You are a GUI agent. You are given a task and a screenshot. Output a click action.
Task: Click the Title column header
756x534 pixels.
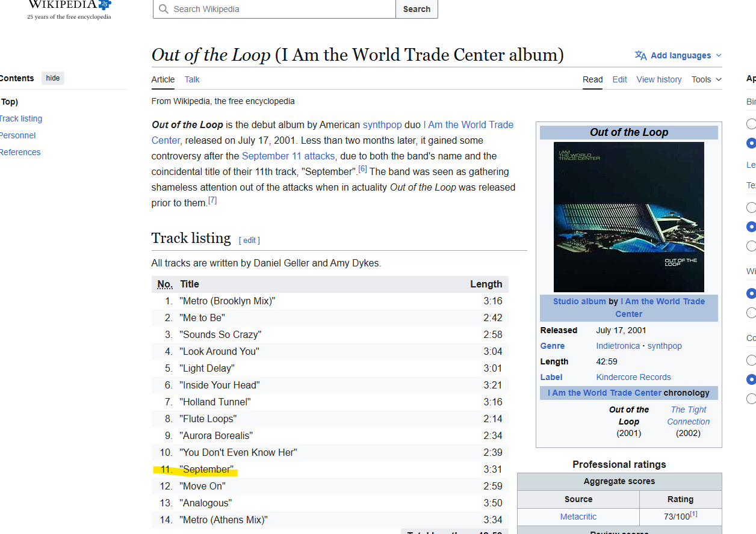(190, 284)
